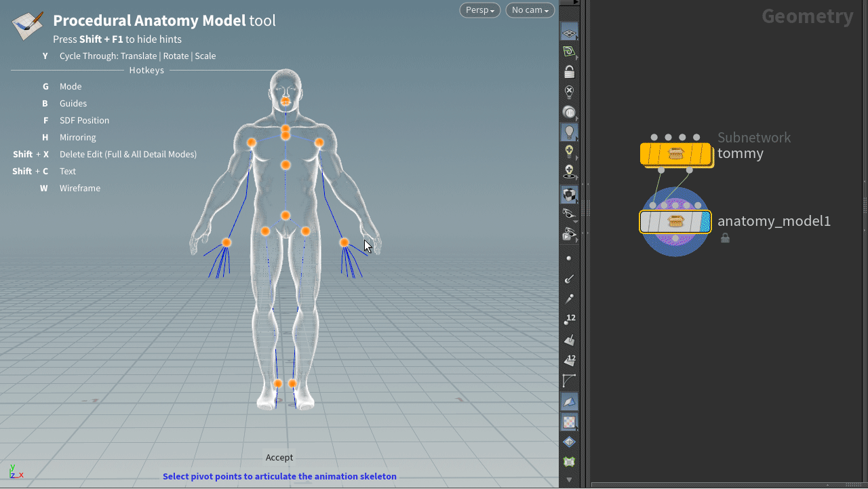The image size is (868, 489).
Task: Click the disable lighting bulb with X
Action: 569,92
